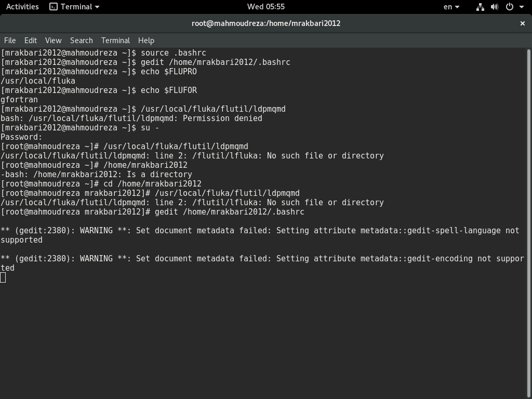532x399 pixels.
Task: Click the 'gfortran' output line
Action: click(19, 100)
